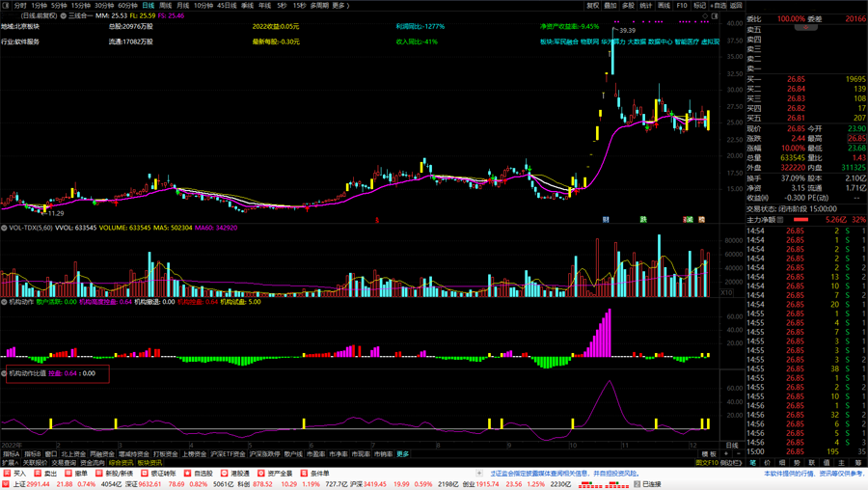868x490 pixels.
Task: Click the 返回 back button
Action: pos(737,6)
